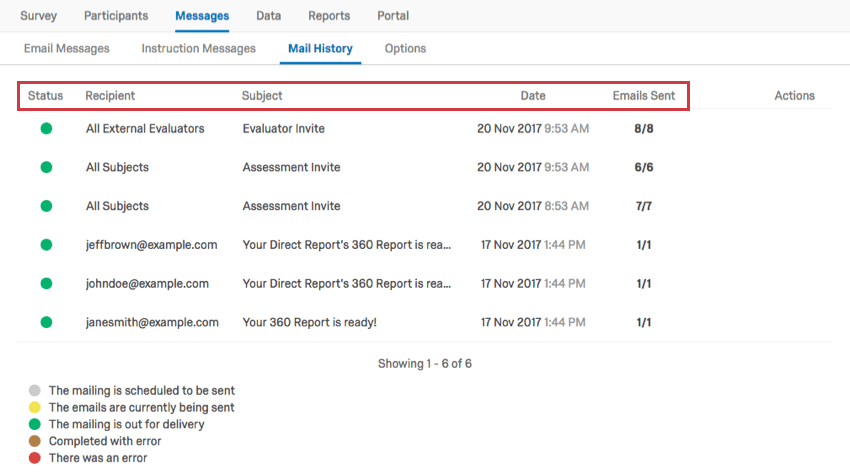Viewport: 850px width, 475px height.
Task: Go to the Reports tab
Action: (329, 16)
